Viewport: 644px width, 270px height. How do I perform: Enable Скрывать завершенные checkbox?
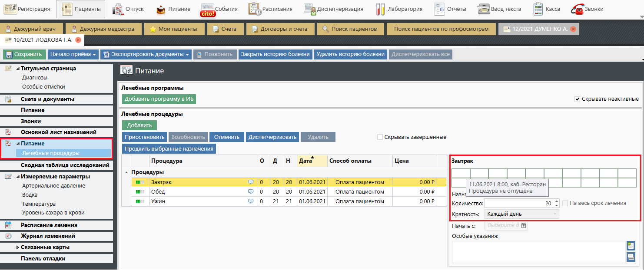[380, 137]
